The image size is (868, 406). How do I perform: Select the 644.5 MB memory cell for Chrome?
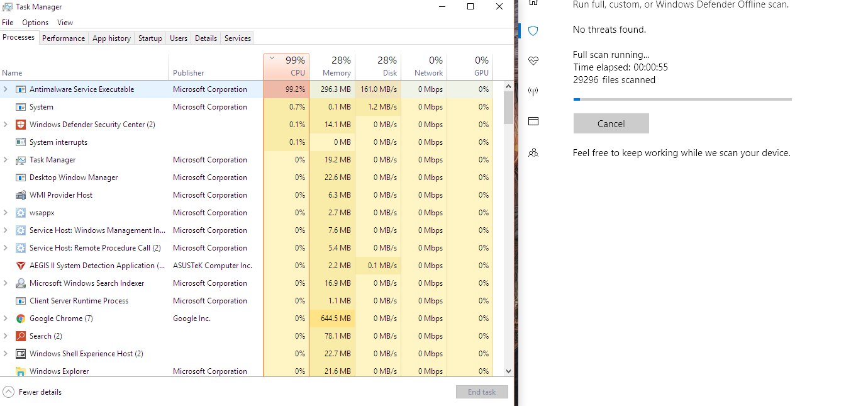332,319
